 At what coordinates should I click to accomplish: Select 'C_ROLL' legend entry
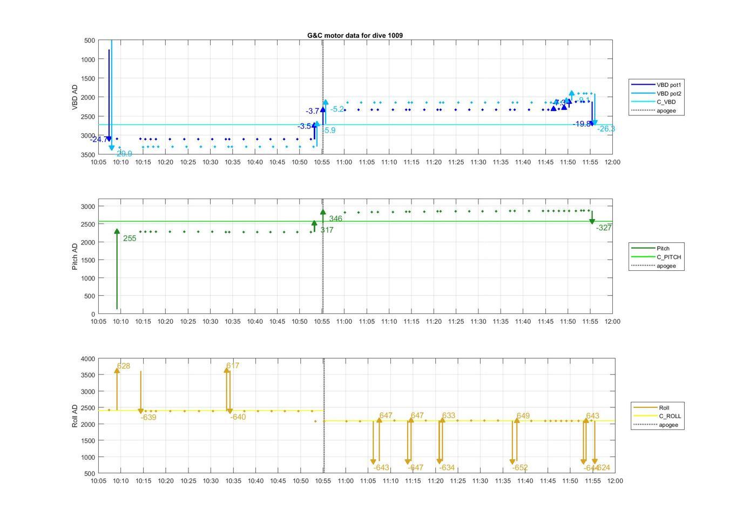pos(657,417)
